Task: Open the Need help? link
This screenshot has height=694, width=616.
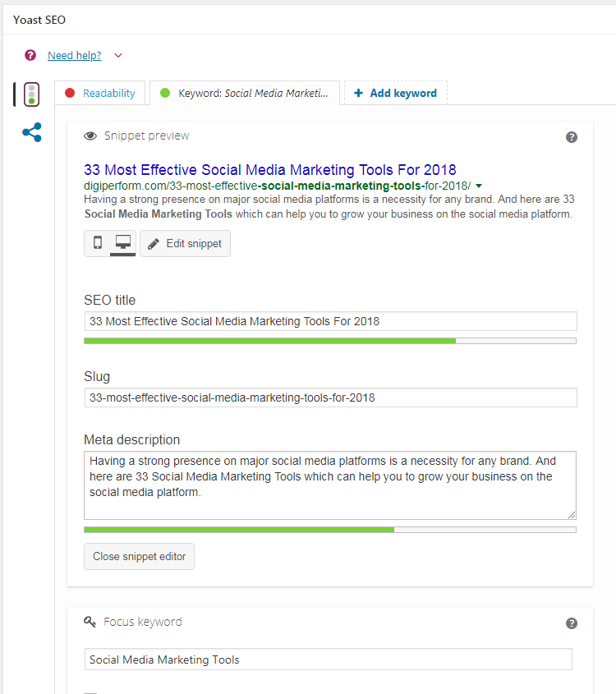Action: click(x=75, y=55)
